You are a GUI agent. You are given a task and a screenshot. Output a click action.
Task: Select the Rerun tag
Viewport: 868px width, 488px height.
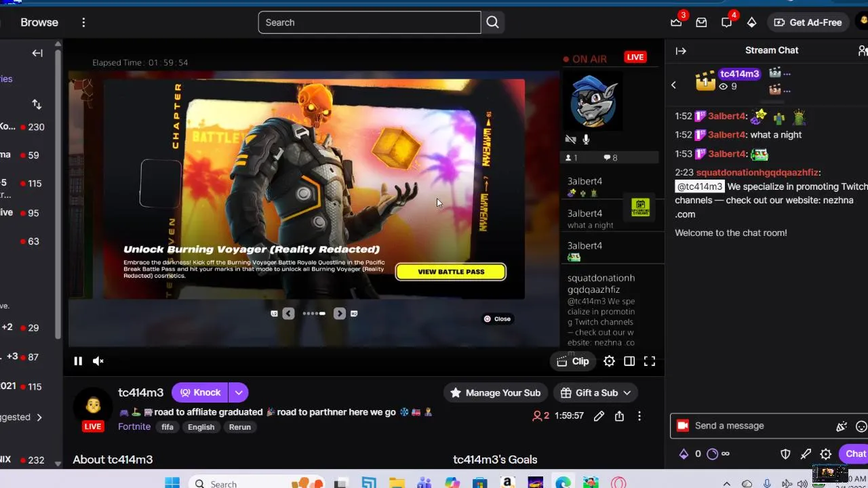(240, 427)
